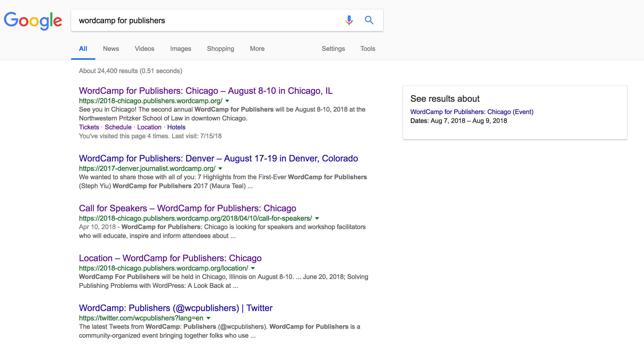This screenshot has height=352, width=644.
Task: Open the WordCamp: Publishers Twitter result
Action: pyautogui.click(x=176, y=308)
